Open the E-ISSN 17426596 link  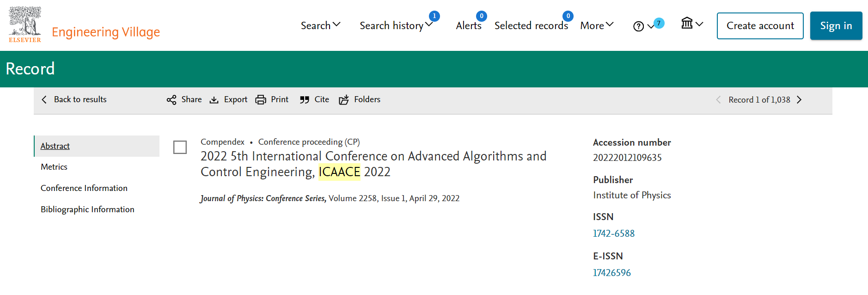(612, 273)
